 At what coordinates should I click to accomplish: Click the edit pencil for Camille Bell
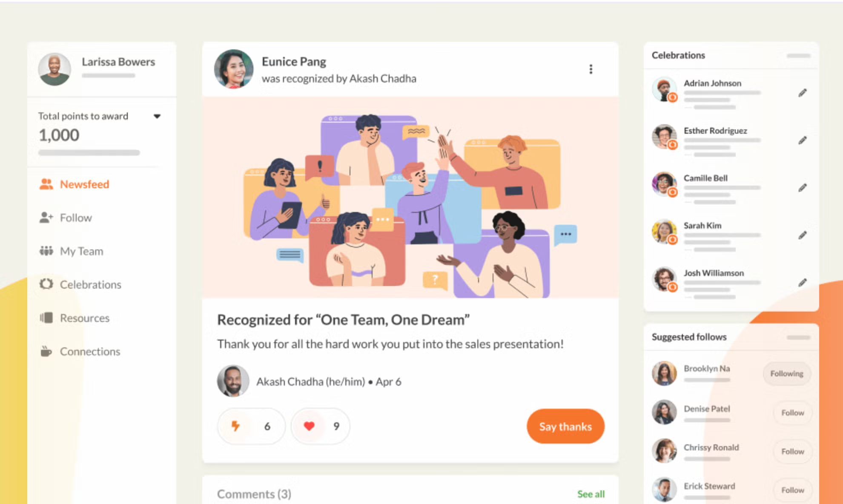click(x=802, y=187)
